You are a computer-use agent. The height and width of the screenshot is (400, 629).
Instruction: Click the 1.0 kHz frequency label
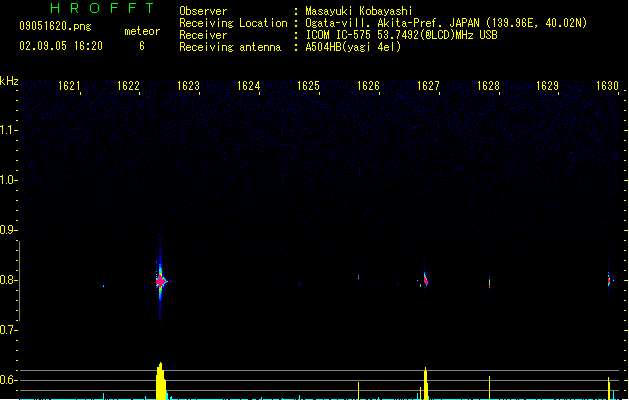pos(8,180)
